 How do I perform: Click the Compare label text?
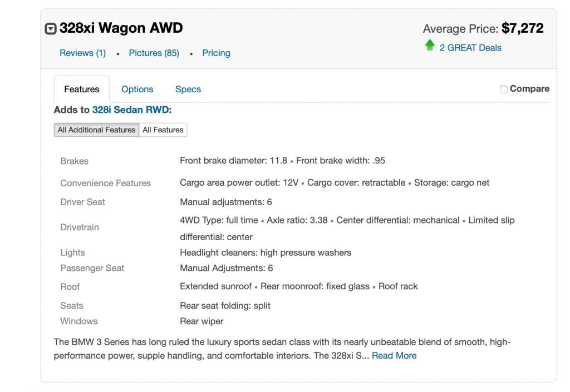(x=529, y=89)
